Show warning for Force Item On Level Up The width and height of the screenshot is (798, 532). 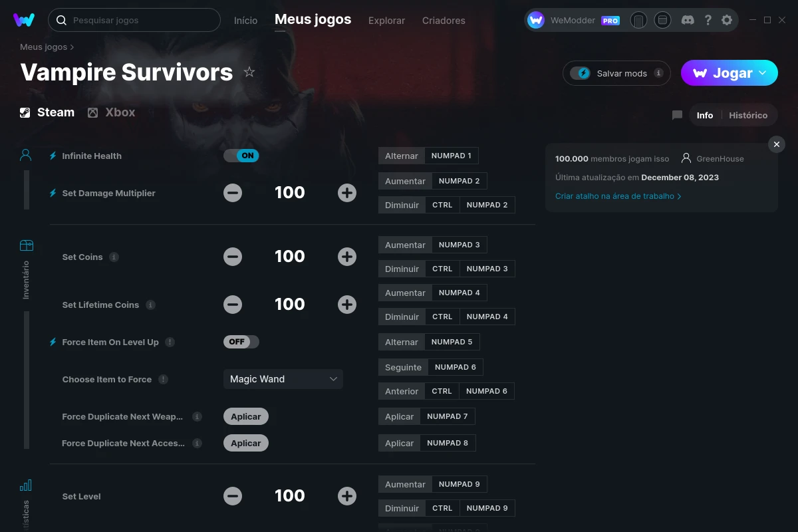[170, 342]
